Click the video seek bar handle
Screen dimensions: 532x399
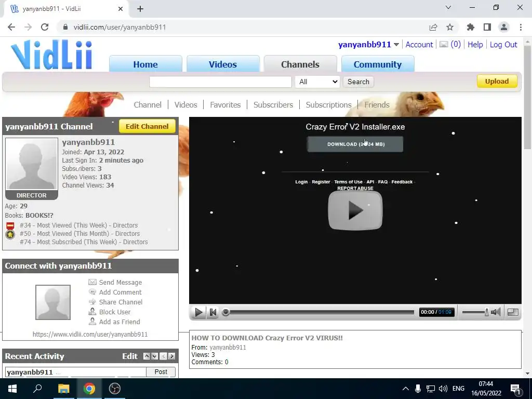click(225, 312)
